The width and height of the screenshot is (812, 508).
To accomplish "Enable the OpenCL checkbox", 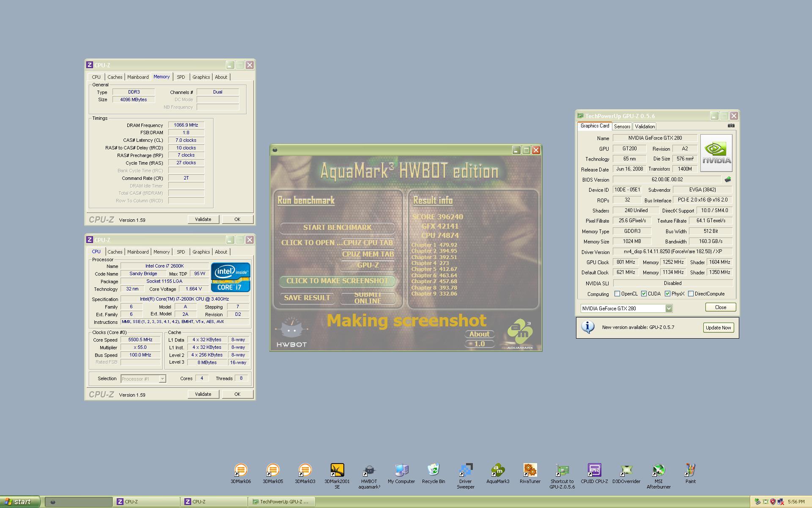I will [617, 294].
